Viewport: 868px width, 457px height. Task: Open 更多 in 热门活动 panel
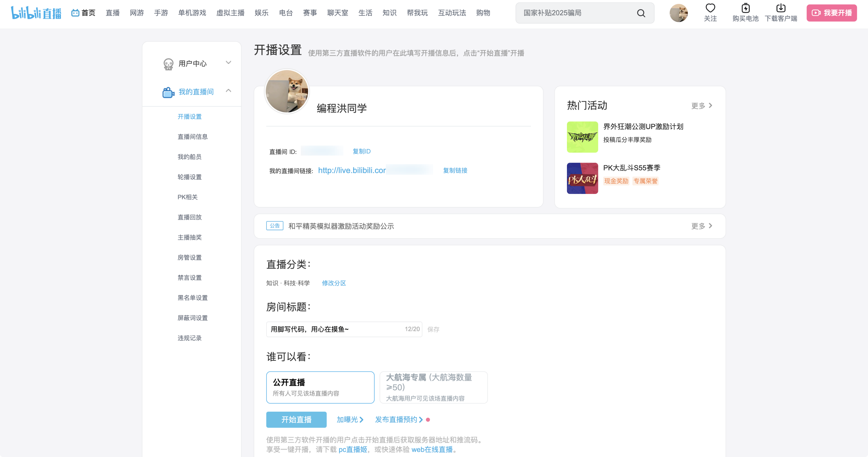pyautogui.click(x=702, y=106)
